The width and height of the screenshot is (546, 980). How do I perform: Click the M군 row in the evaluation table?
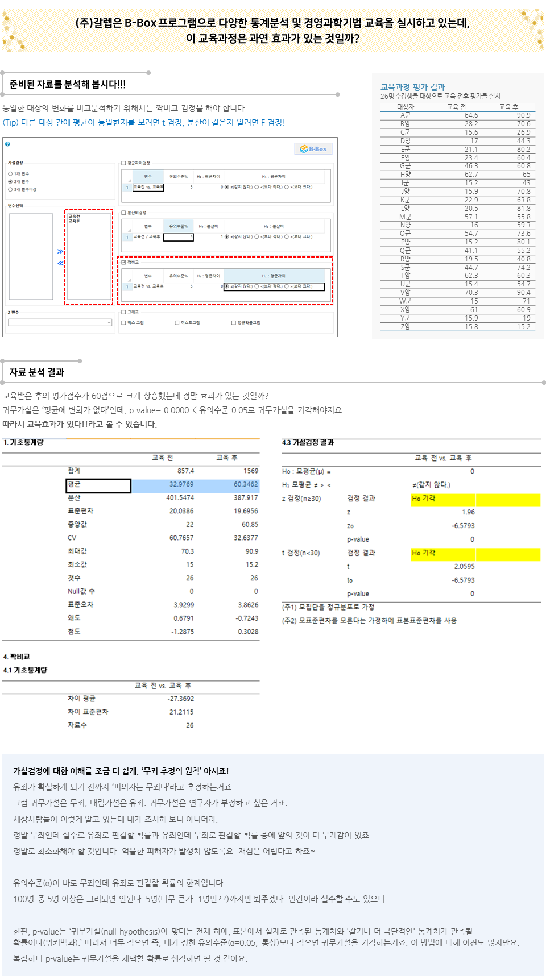click(458, 217)
